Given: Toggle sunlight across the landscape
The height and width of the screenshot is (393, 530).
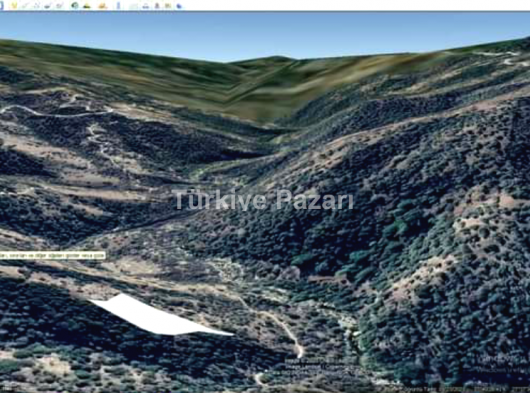Looking at the screenshot, I should 87,5.
